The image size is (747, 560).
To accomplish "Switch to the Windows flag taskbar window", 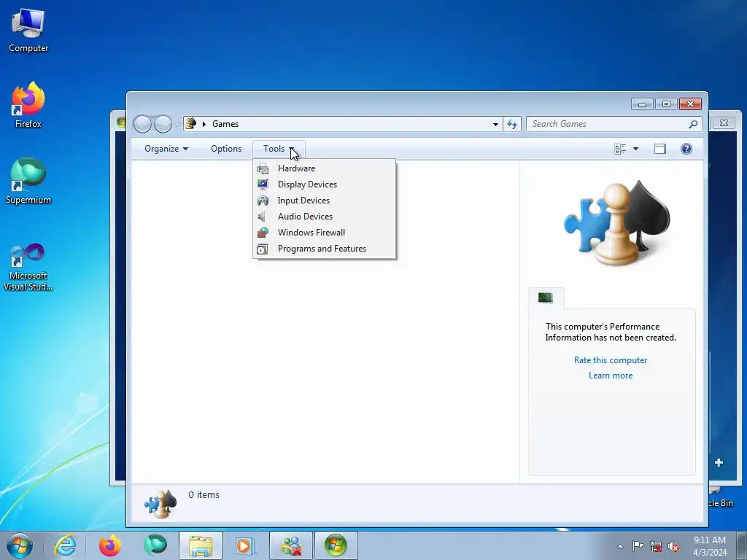I will coord(336,545).
